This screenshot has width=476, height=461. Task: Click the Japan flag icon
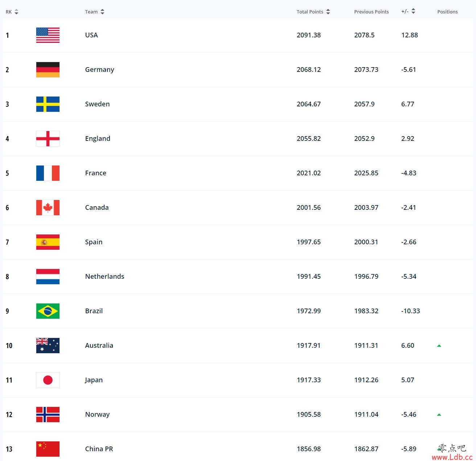pyautogui.click(x=48, y=380)
